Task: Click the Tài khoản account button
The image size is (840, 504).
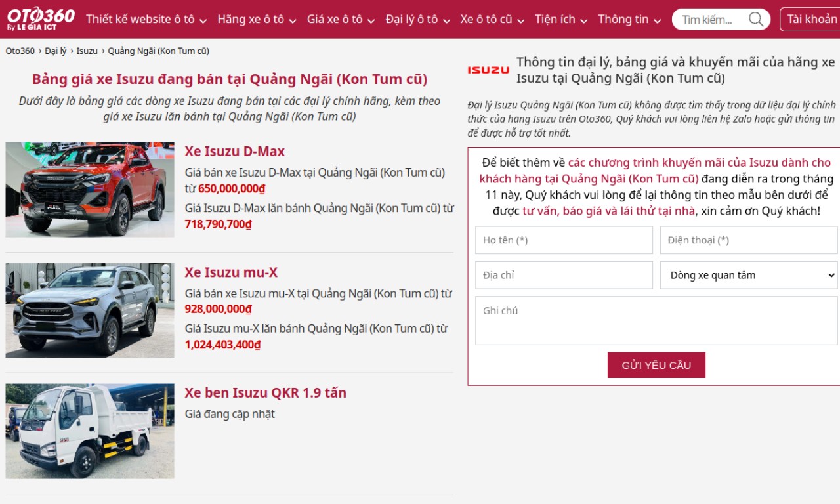Action: coord(811,19)
